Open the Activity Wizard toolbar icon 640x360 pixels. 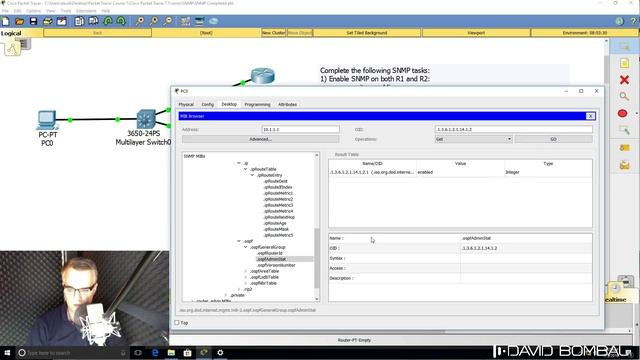point(61,21)
